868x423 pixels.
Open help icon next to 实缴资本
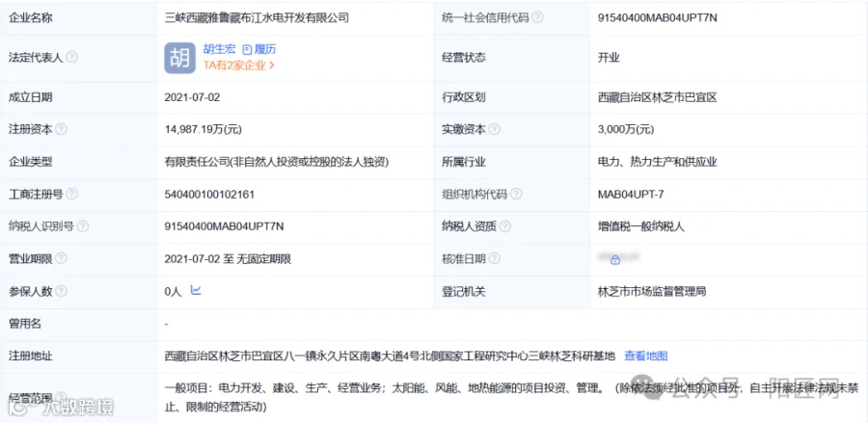tap(495, 129)
